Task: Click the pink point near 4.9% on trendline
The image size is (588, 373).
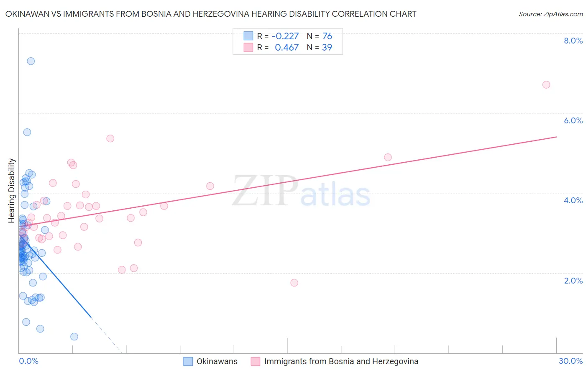Action: click(388, 157)
